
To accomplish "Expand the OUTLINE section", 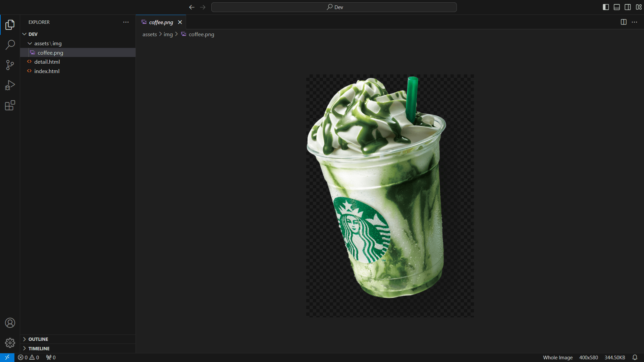I will click(x=78, y=339).
